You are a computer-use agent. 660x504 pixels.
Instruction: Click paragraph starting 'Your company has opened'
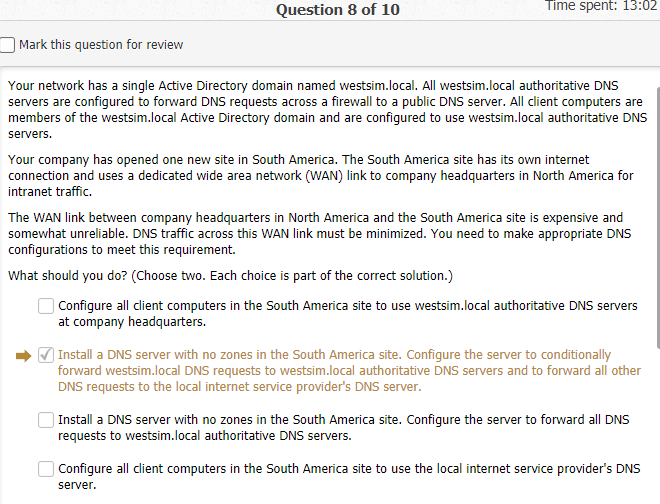[x=320, y=176]
